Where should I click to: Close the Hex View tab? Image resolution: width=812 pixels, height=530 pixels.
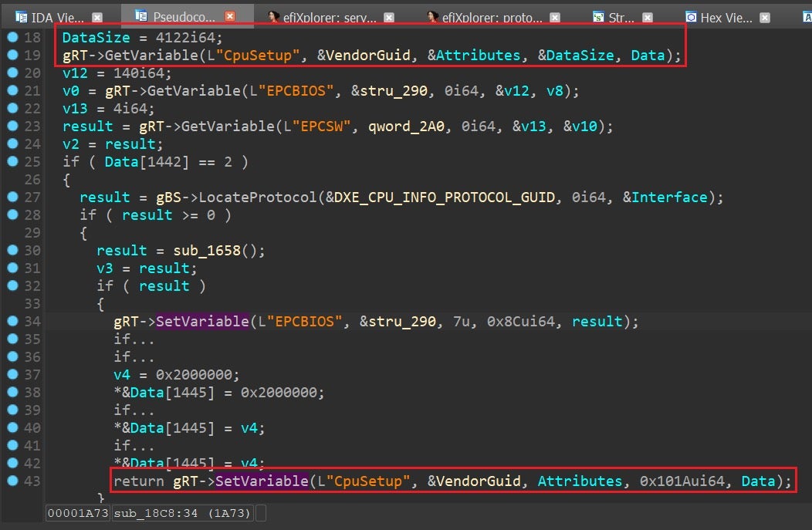(x=765, y=16)
